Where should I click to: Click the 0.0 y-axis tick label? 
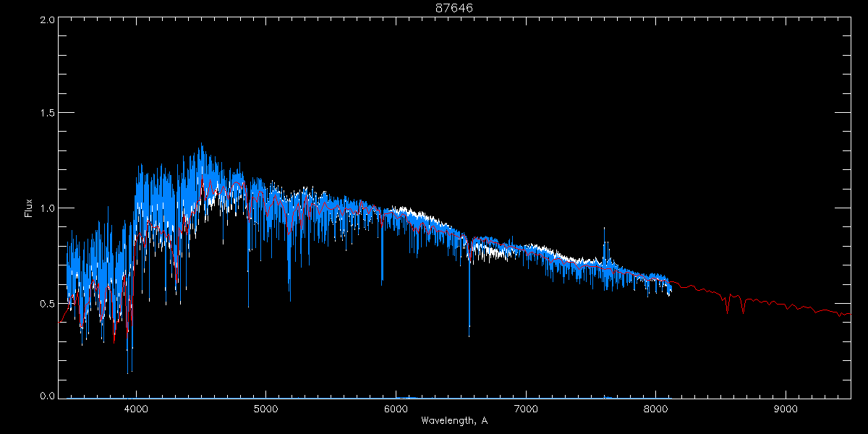click(x=46, y=396)
